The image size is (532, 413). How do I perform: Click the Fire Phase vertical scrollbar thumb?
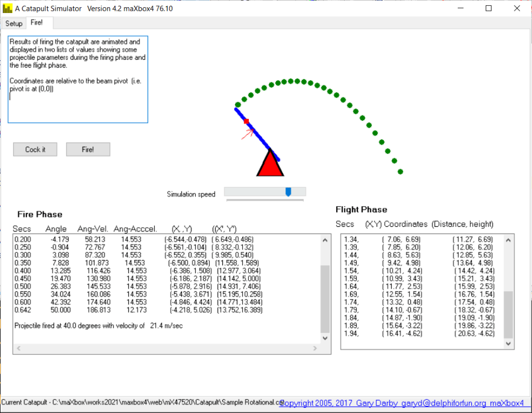coord(325,298)
